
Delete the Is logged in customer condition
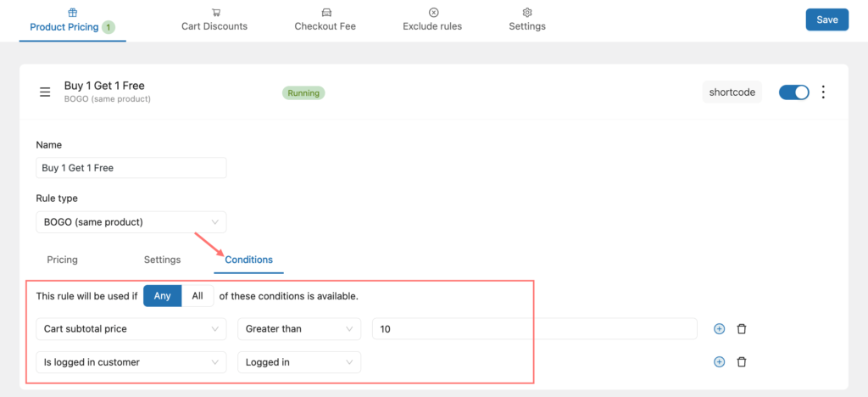click(x=742, y=362)
